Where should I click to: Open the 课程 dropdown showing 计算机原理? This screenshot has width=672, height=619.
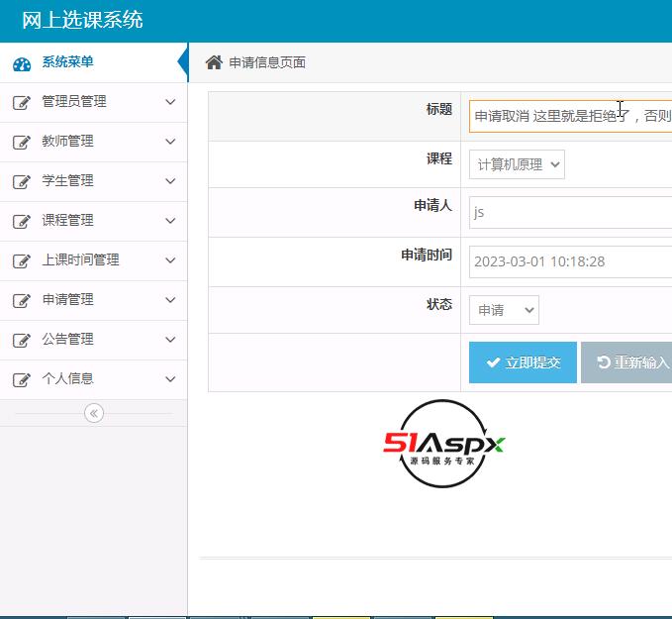pyautogui.click(x=517, y=164)
